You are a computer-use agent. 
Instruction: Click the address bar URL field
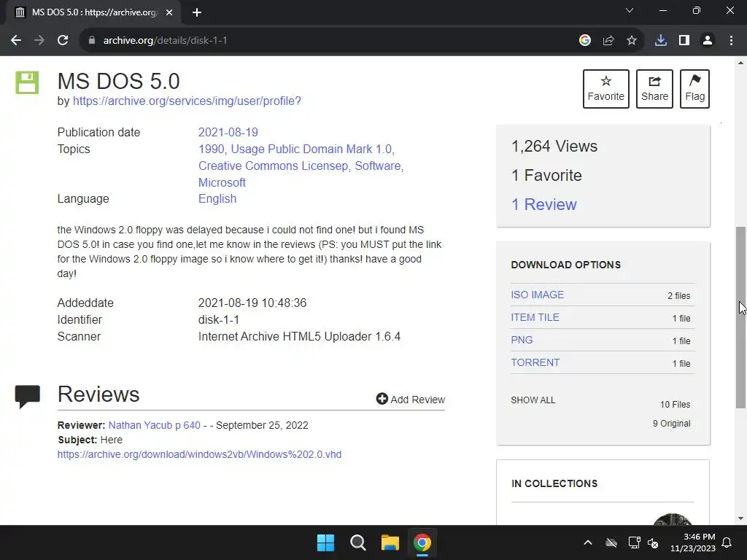click(329, 41)
